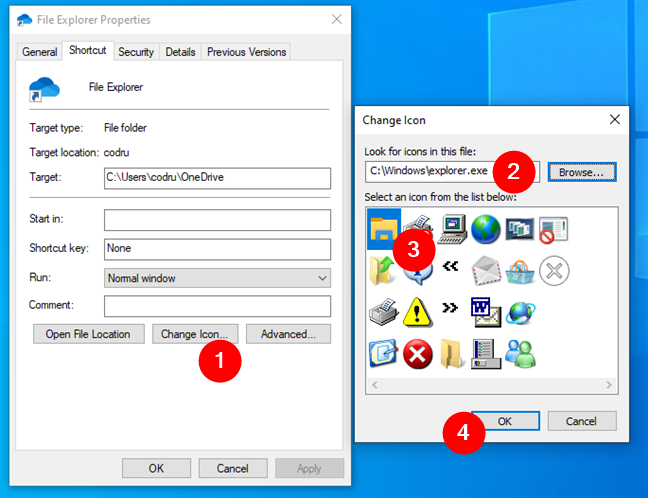
Task: Cancel the Change Icon dialog
Action: tap(582, 421)
